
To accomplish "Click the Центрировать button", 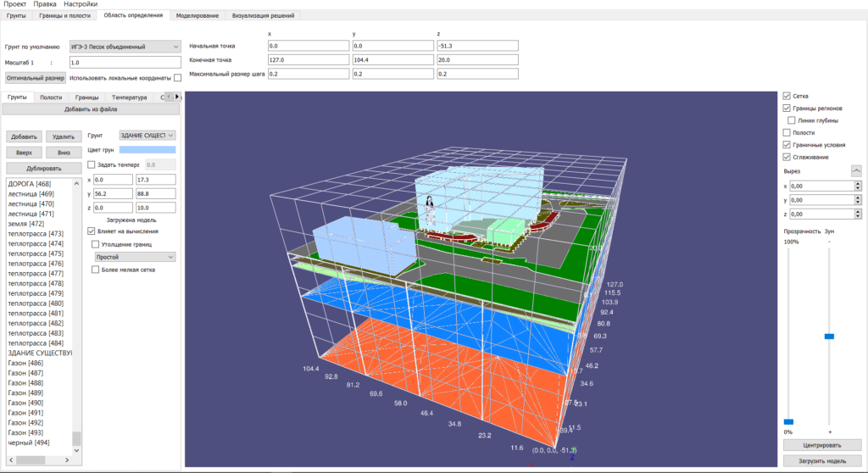I will 821,445.
